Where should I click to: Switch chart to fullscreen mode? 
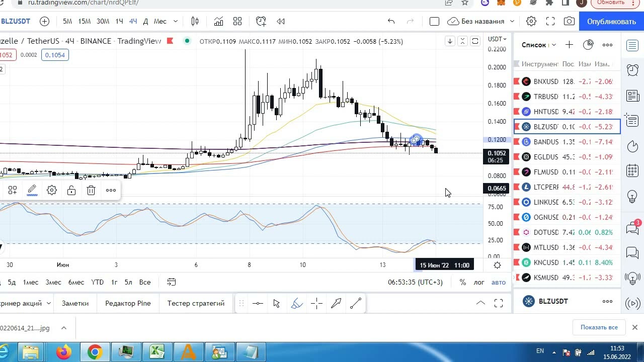(550, 21)
